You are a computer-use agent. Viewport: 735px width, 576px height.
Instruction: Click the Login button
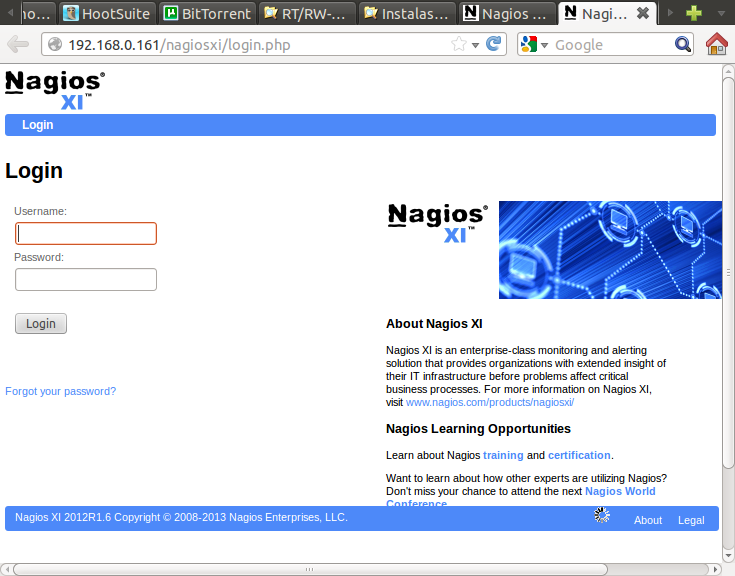click(x=41, y=323)
